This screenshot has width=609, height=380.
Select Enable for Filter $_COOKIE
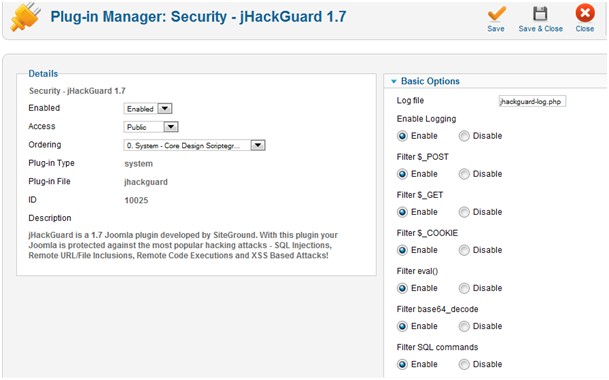pos(402,250)
